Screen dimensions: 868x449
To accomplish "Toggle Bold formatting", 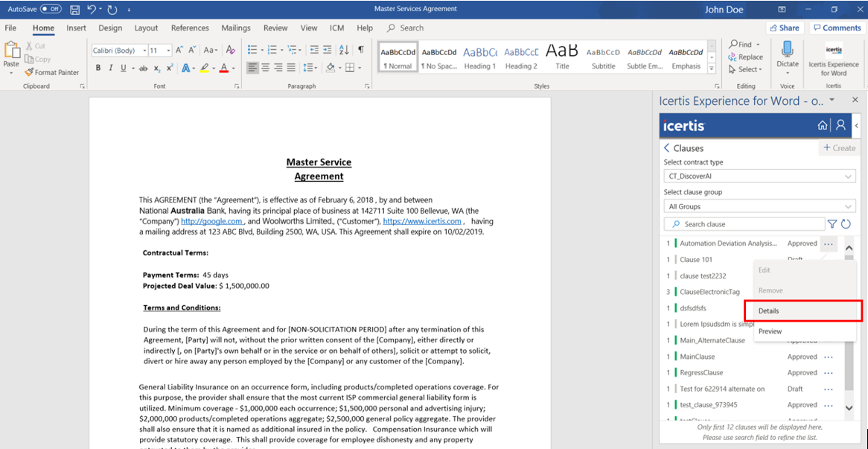I will tap(98, 68).
